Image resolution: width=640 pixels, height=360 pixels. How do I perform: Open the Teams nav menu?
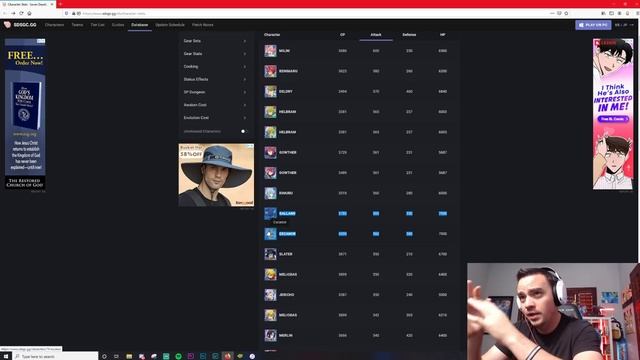point(77,25)
